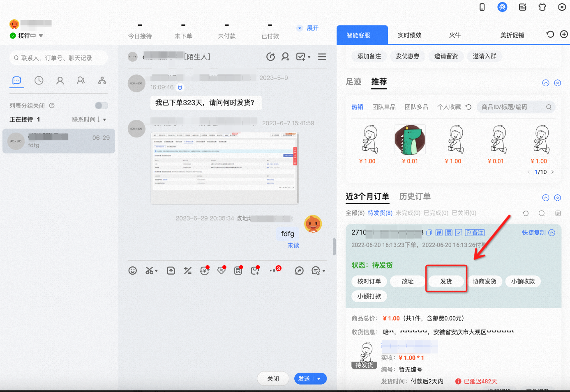Copy the order number with the copy icon
The image size is (570, 392).
[429, 233]
